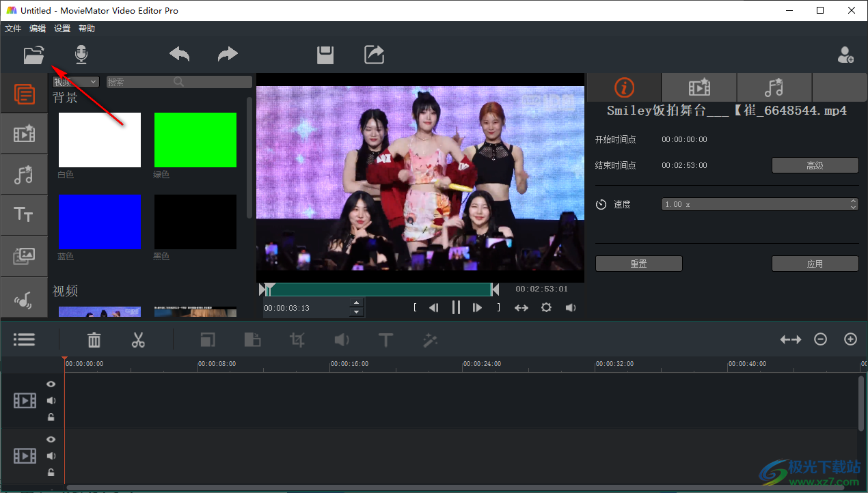Mute the second video track
This screenshot has height=493, width=868.
51,456
